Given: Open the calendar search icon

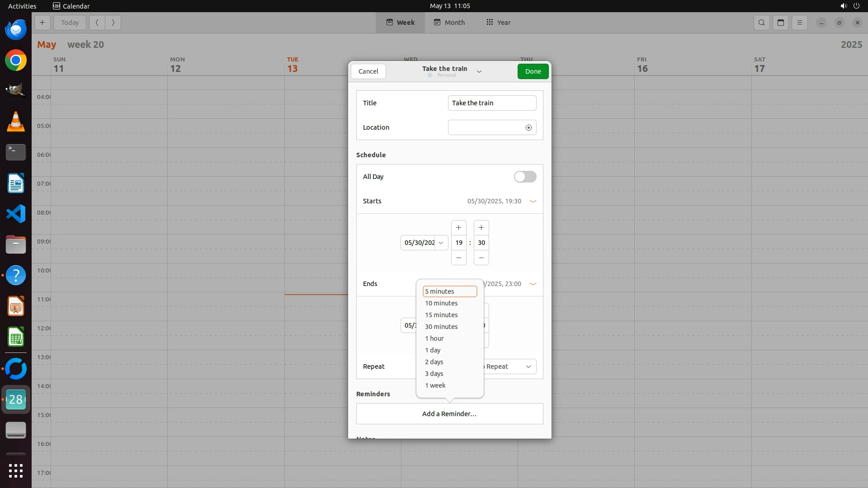Looking at the screenshot, I should [762, 23].
